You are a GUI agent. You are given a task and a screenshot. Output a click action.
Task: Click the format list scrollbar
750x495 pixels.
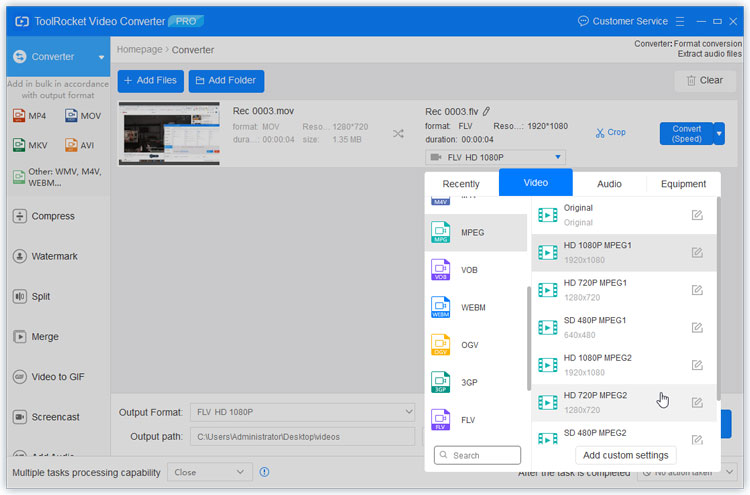(x=529, y=339)
